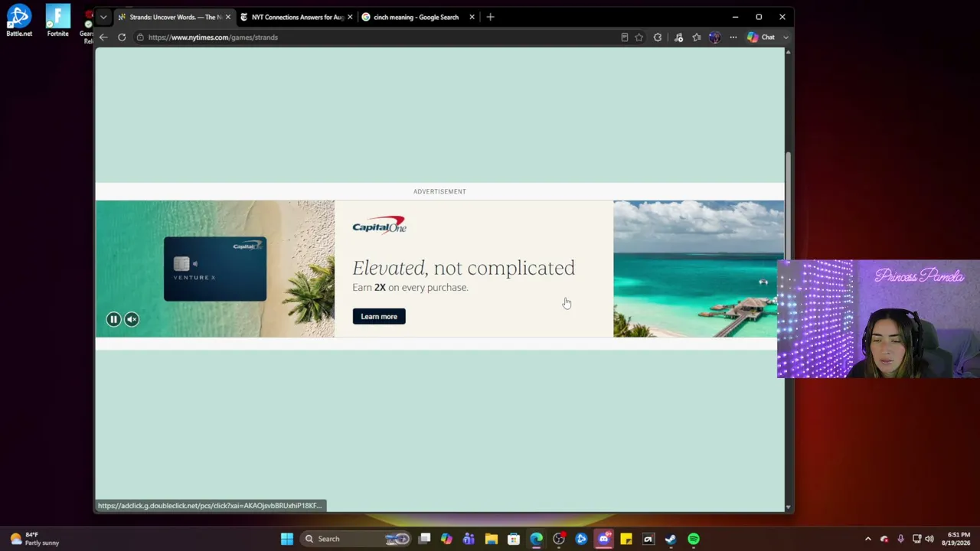The width and height of the screenshot is (980, 551).
Task: Open the media control toolbar icon
Action: (x=678, y=37)
